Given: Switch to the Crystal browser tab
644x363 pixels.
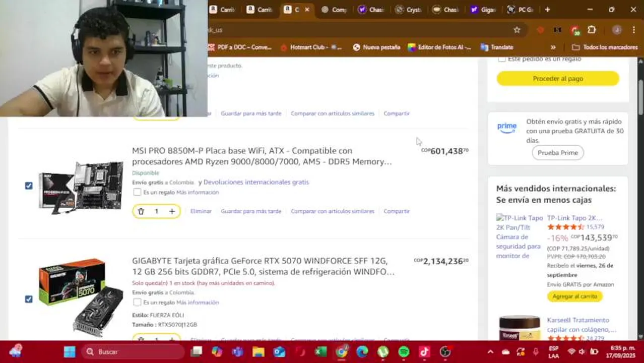Looking at the screenshot, I should pos(409,10).
